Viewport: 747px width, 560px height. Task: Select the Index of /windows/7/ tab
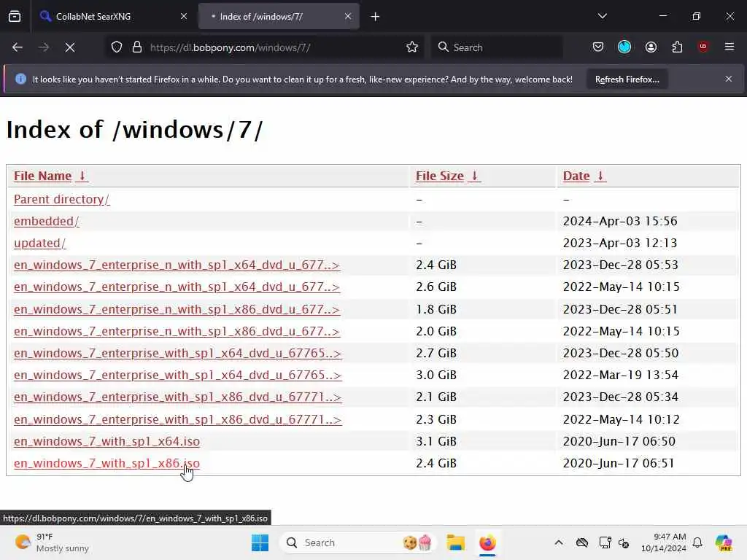279,16
